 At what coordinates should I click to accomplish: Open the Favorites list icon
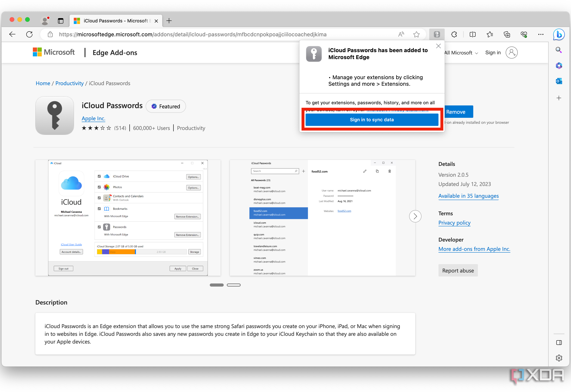coord(490,34)
